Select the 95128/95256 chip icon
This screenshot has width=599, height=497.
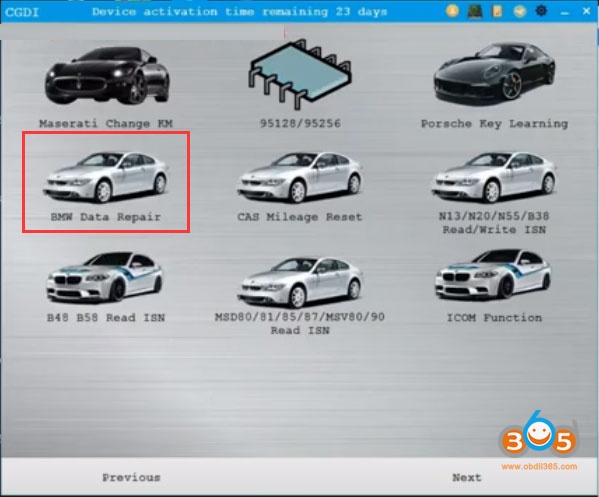click(300, 74)
